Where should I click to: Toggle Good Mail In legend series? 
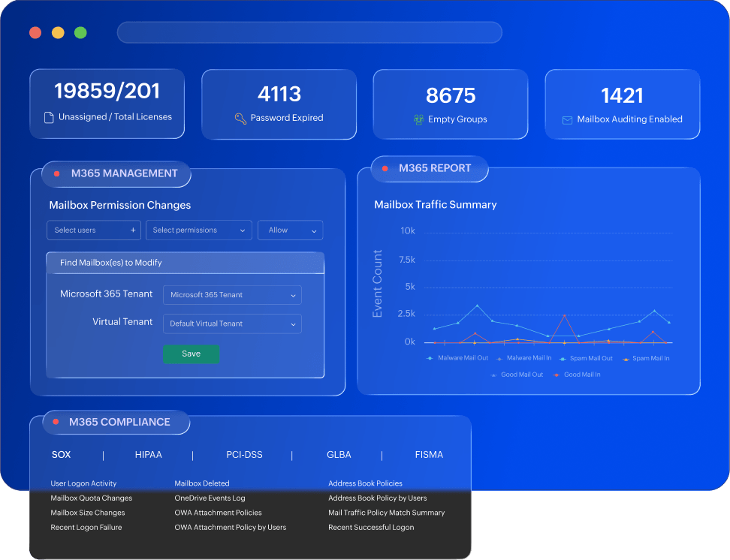576,375
